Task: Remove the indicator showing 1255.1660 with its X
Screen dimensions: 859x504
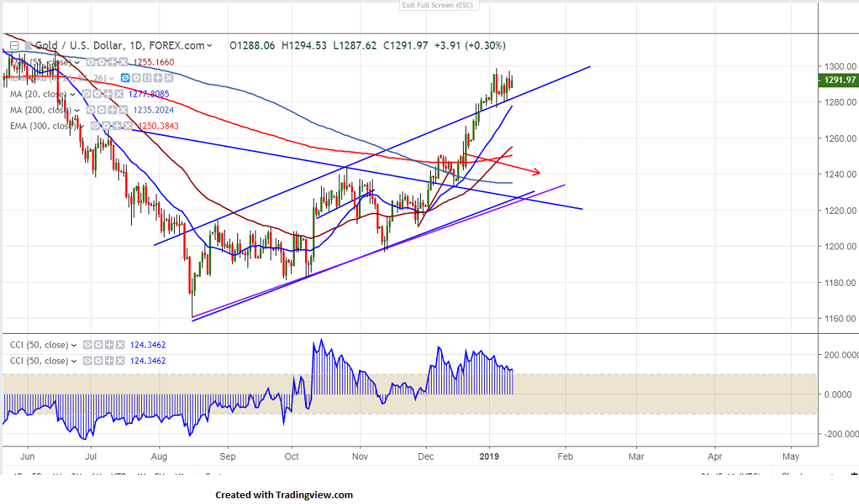Action: (124, 62)
